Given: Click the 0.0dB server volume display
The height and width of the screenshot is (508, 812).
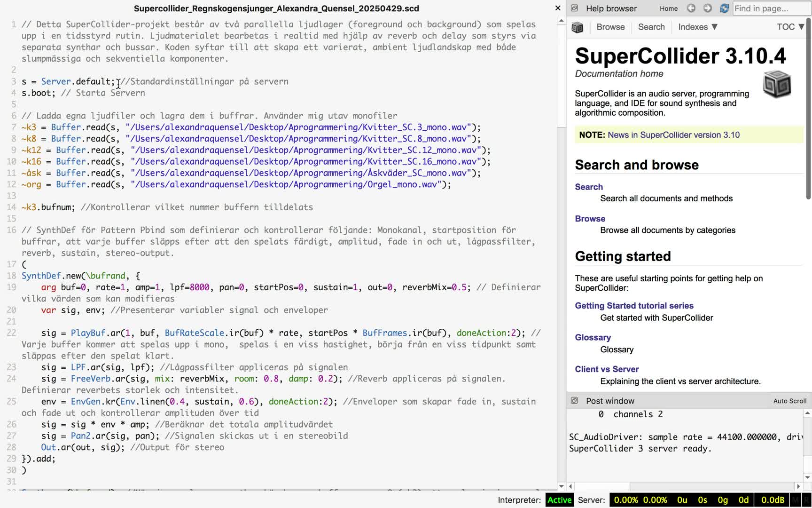Looking at the screenshot, I should [x=772, y=500].
